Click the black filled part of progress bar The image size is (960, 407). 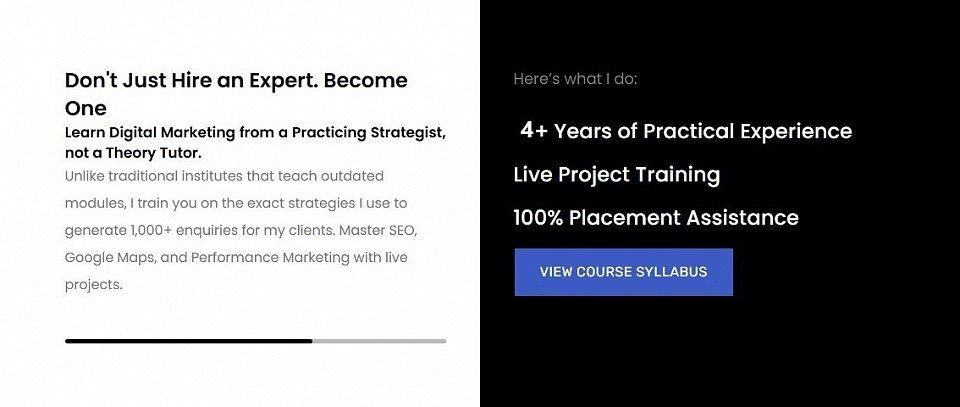click(188, 341)
